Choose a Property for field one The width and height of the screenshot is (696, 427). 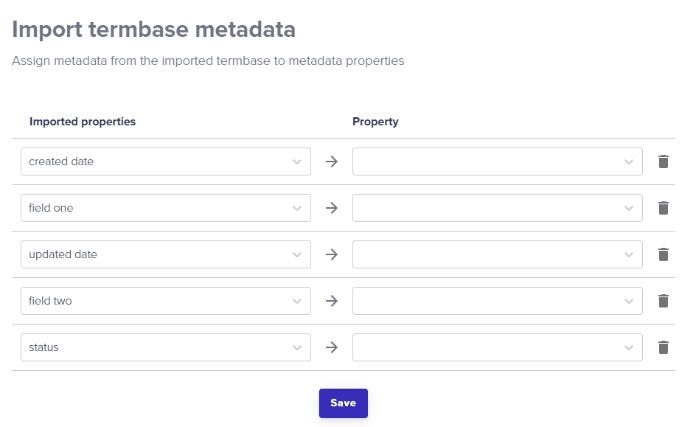[x=497, y=208]
